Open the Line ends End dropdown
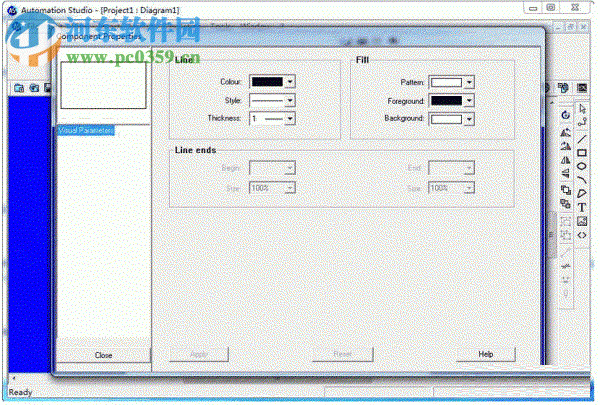600x405 pixels. point(469,168)
